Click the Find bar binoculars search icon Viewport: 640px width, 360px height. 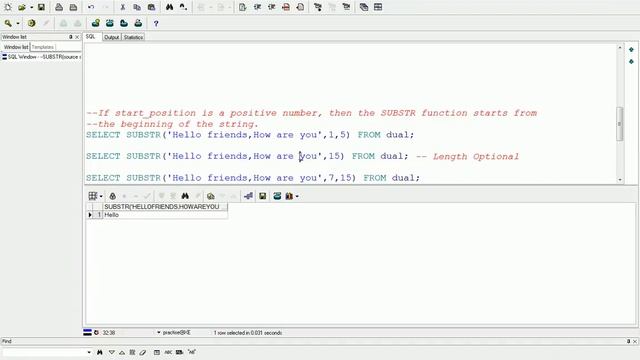tap(100, 352)
